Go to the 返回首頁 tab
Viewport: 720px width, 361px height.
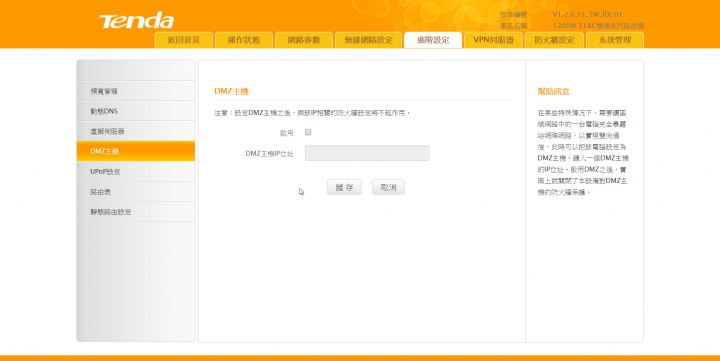click(x=184, y=40)
